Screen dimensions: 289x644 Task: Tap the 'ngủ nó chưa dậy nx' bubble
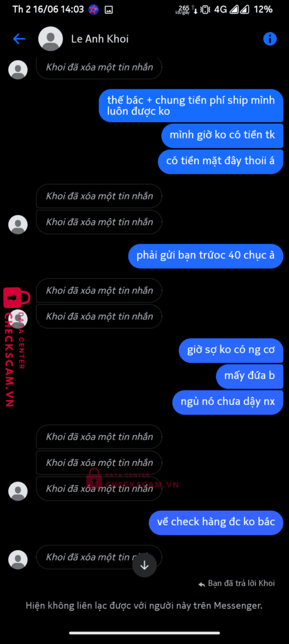228,402
